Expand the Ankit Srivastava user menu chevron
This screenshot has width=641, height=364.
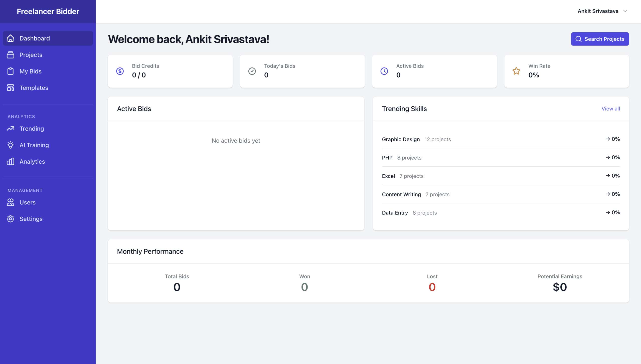(625, 11)
